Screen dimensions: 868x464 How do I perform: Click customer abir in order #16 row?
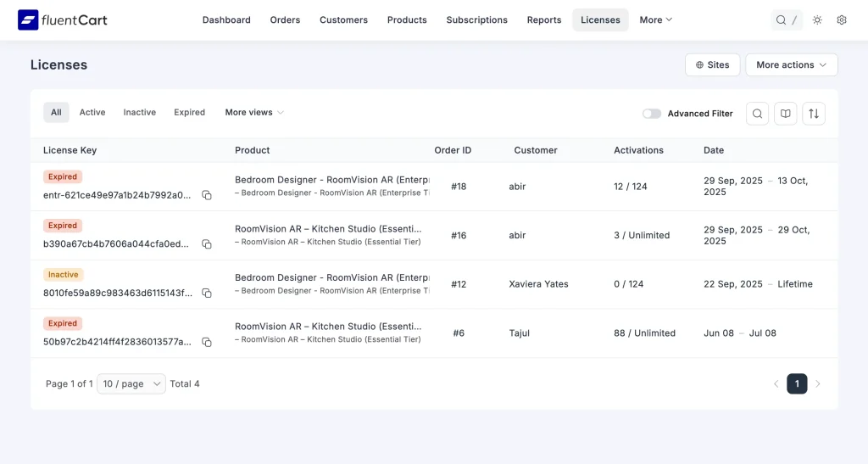(x=517, y=235)
